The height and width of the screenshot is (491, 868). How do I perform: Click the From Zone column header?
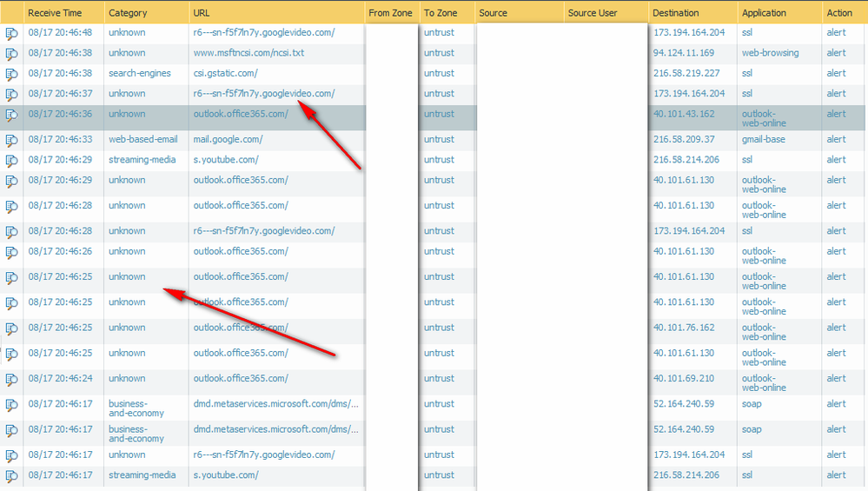point(390,13)
